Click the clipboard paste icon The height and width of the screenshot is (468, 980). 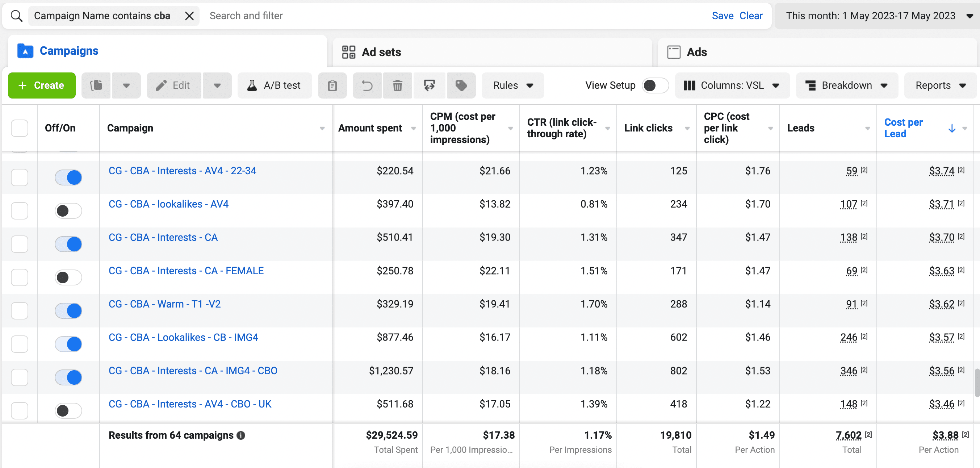tap(332, 85)
